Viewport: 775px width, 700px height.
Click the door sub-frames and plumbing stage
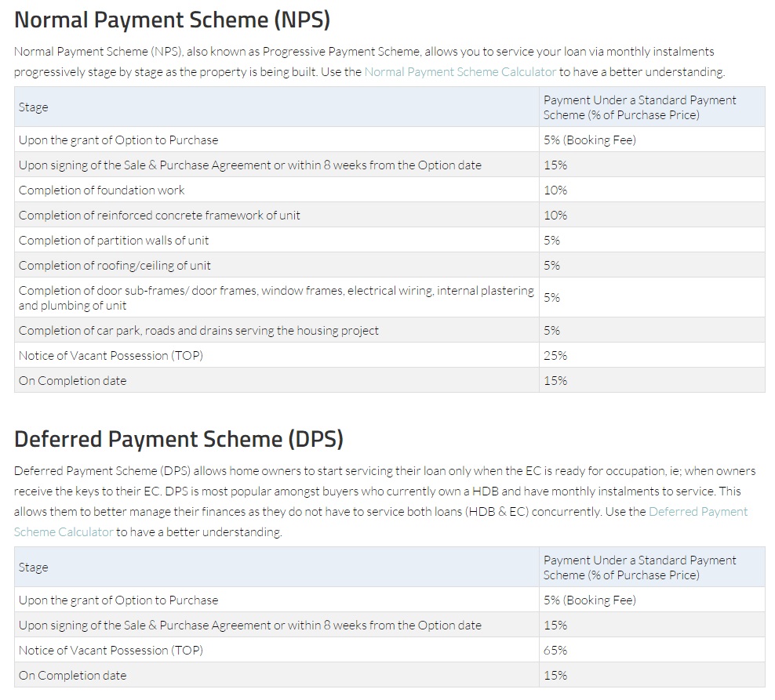pyautogui.click(x=276, y=297)
